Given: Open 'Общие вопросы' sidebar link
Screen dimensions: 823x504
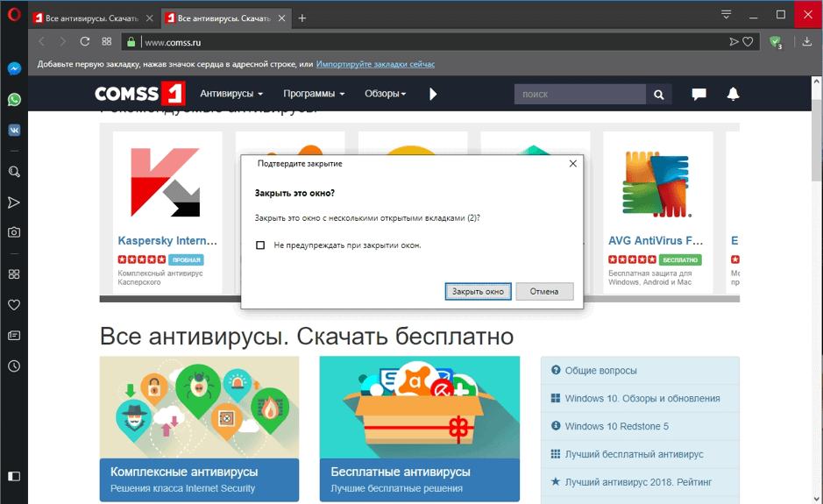Looking at the screenshot, I should [x=600, y=371].
